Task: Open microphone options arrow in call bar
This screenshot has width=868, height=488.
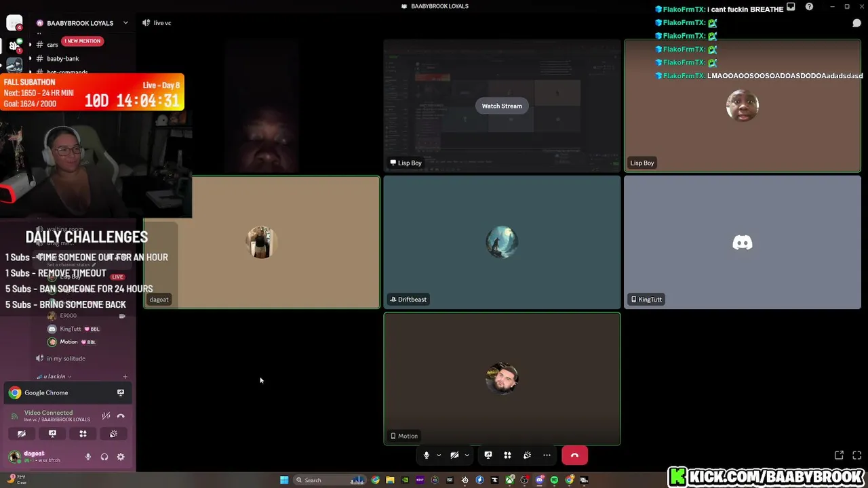Action: pos(439,455)
